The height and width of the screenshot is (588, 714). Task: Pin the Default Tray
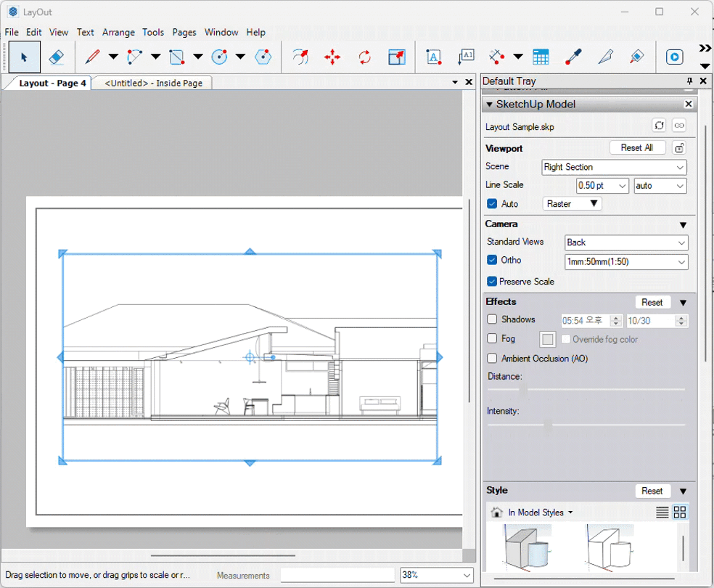coord(689,81)
